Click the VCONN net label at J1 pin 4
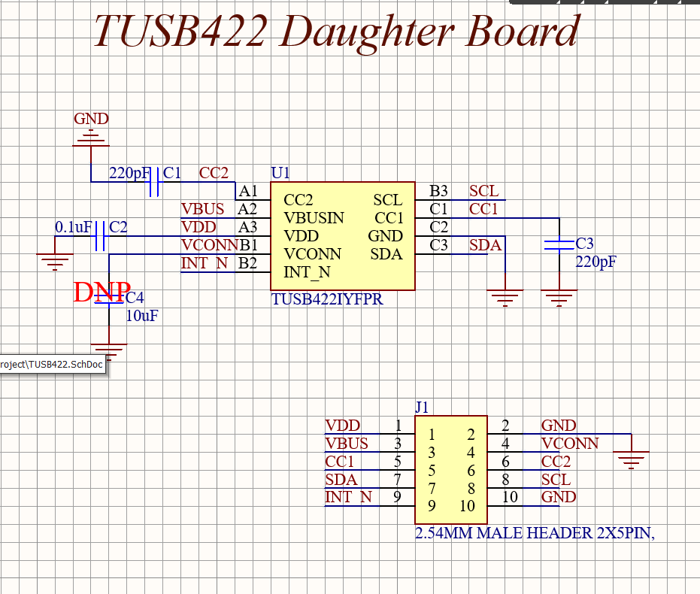 (x=570, y=444)
